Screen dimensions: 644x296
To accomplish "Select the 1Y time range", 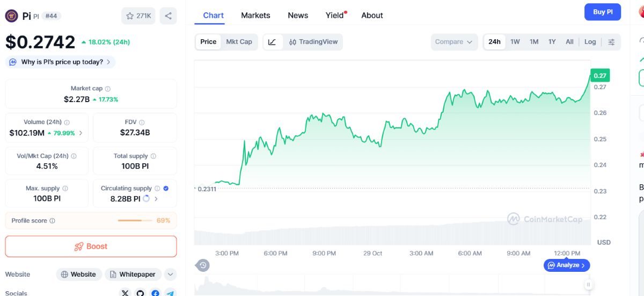I will [552, 42].
